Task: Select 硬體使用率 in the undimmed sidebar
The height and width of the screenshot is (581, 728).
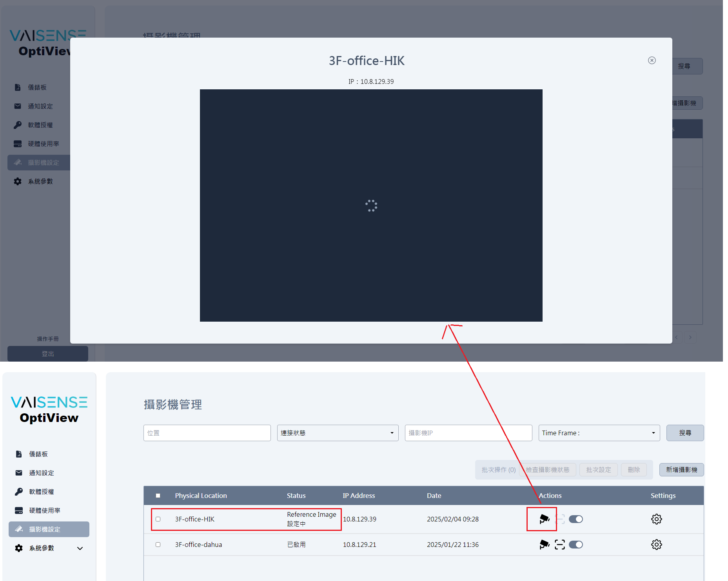Action: click(x=44, y=510)
